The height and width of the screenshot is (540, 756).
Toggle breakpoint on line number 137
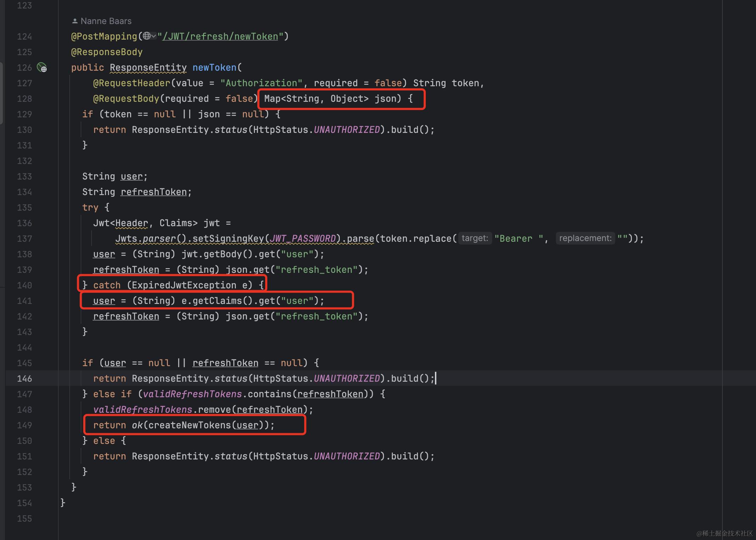(24, 239)
